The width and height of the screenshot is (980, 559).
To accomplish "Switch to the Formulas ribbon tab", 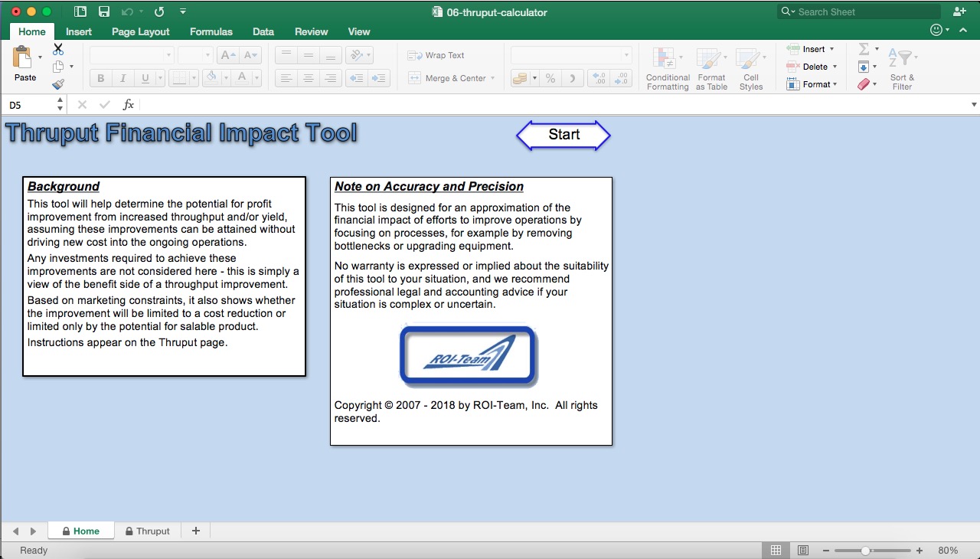I will pos(211,31).
